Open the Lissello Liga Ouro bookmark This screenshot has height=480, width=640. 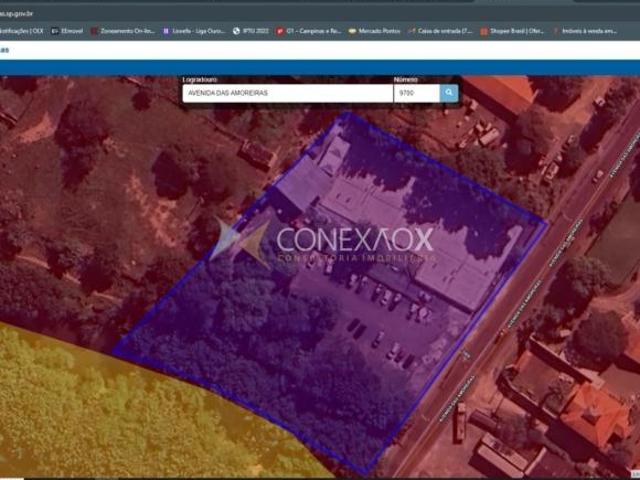click(194, 31)
